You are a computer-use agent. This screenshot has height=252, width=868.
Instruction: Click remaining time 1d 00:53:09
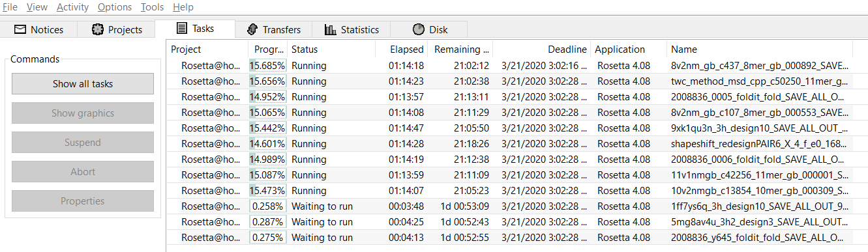click(465, 206)
